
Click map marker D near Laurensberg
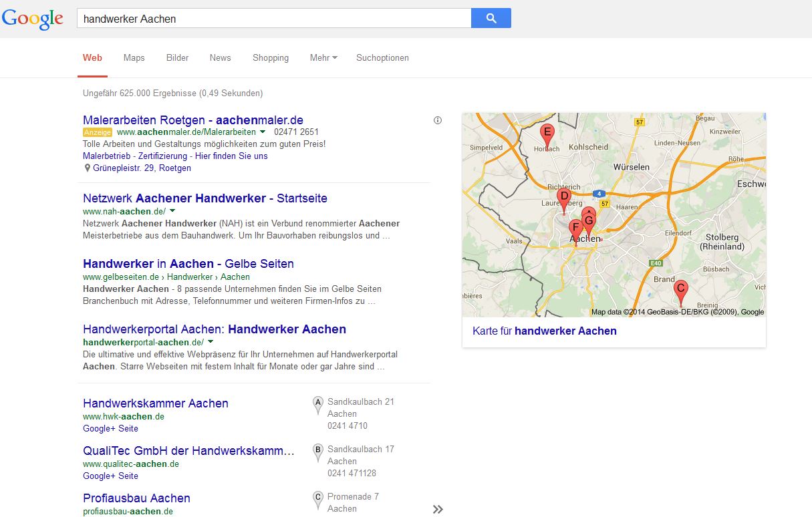coord(564,202)
